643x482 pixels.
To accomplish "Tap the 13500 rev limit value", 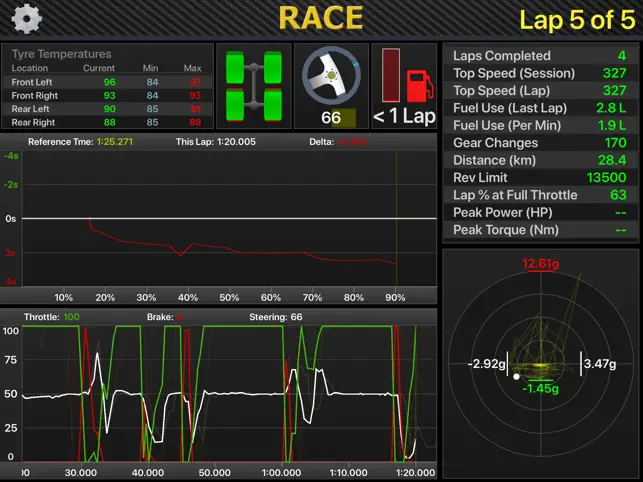I will (x=607, y=178).
